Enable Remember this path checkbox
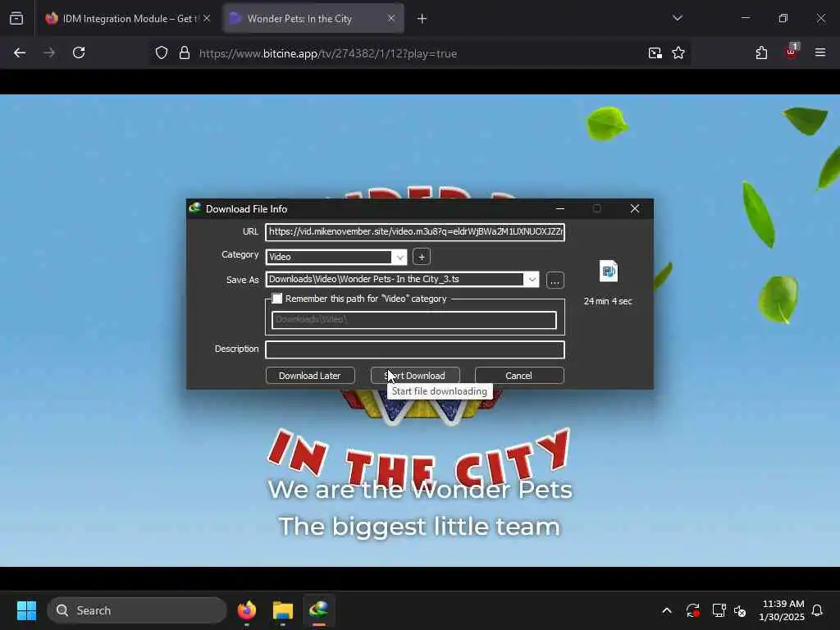 coord(277,299)
